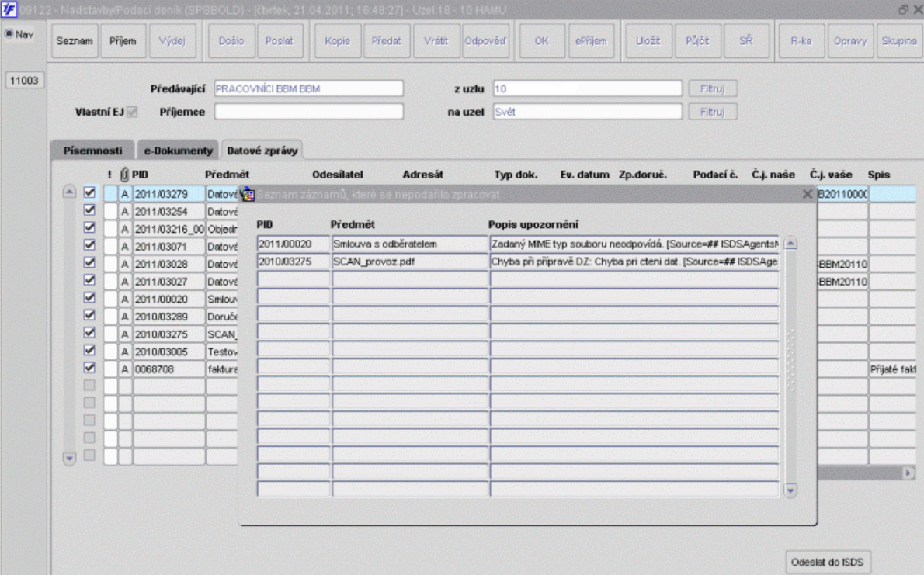Select the Nav radio button

pyautogui.click(x=9, y=33)
